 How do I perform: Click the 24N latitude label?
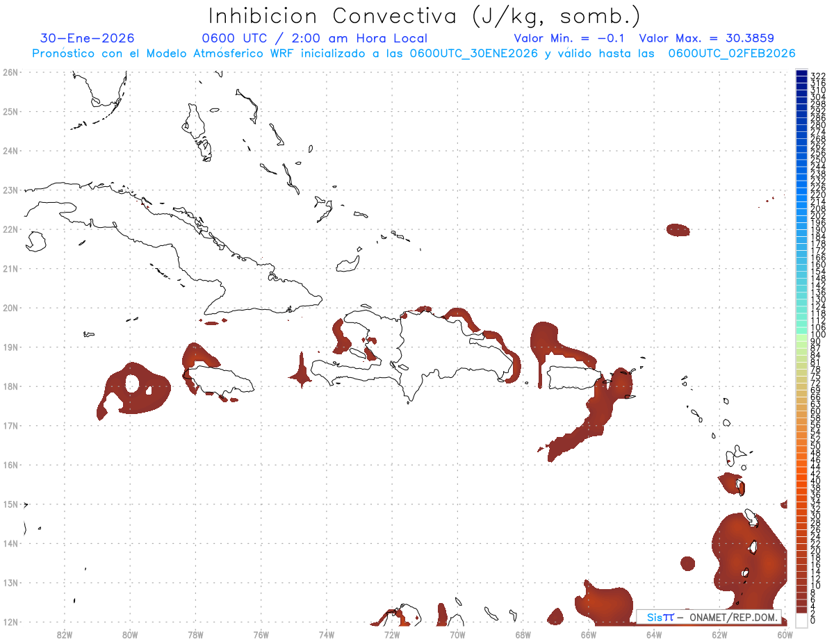pos(10,151)
